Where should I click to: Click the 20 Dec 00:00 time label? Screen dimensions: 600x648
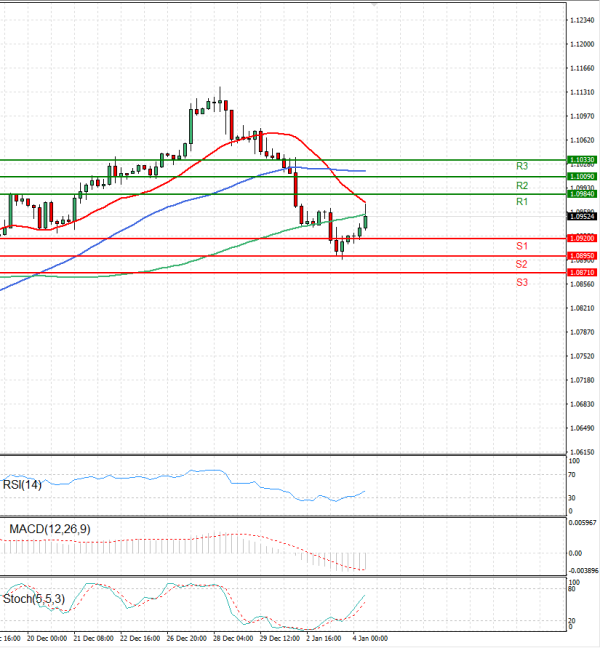coord(47,638)
